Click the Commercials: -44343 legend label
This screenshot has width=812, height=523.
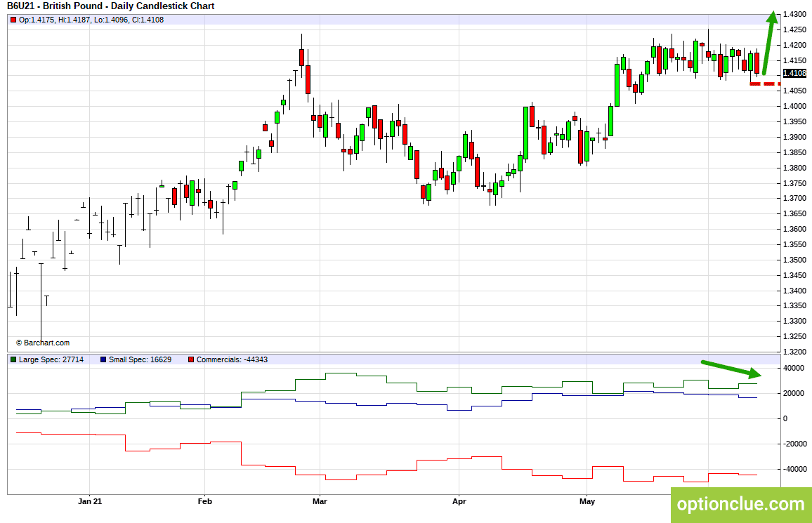click(x=232, y=359)
